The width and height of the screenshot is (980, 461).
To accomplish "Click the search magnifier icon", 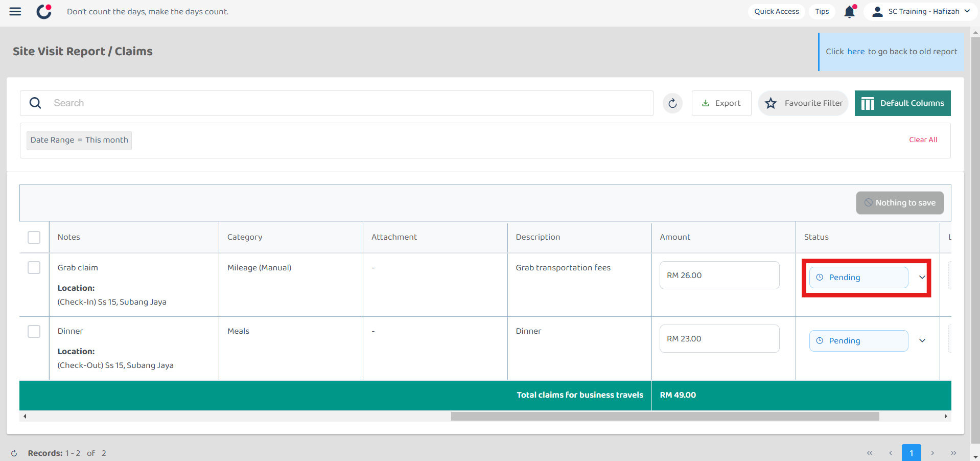I will click(35, 103).
